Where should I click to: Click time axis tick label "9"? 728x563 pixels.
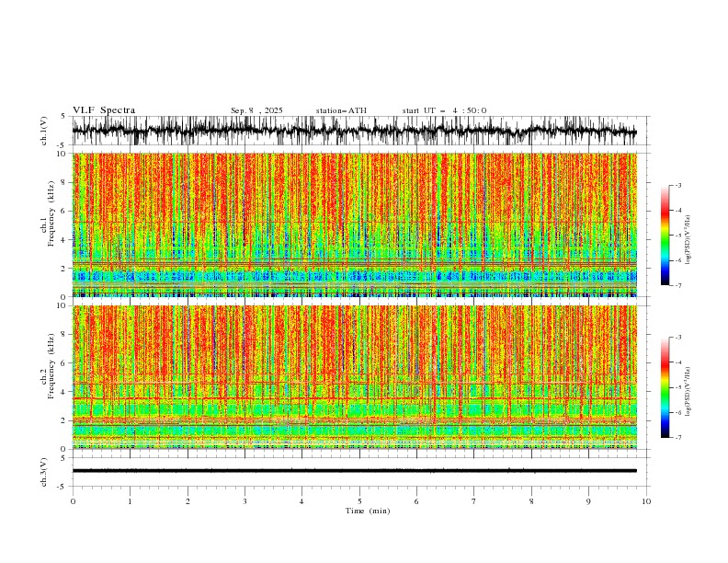(x=588, y=501)
